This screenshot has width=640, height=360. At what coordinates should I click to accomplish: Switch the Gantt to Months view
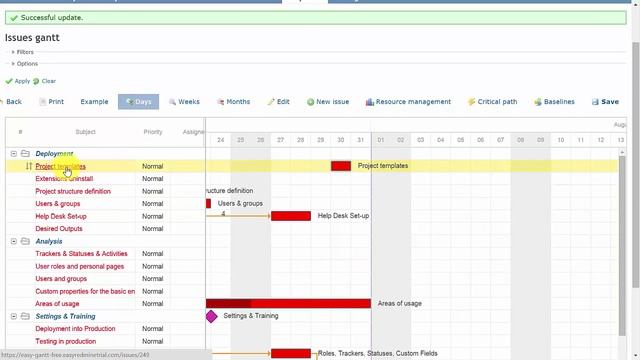coord(233,102)
